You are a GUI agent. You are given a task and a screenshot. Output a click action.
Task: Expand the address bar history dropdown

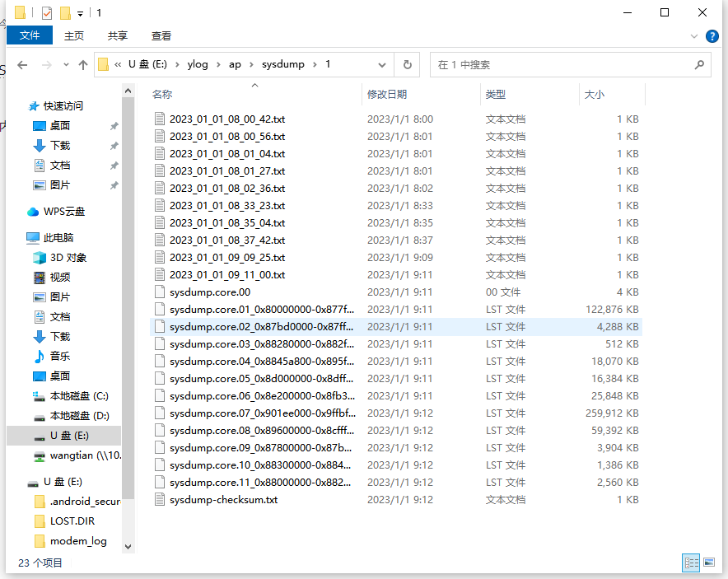381,64
